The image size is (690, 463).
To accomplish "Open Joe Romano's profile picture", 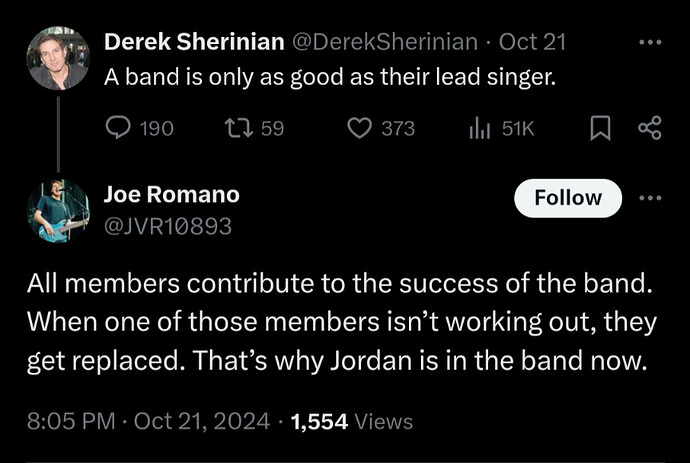I will (x=58, y=211).
